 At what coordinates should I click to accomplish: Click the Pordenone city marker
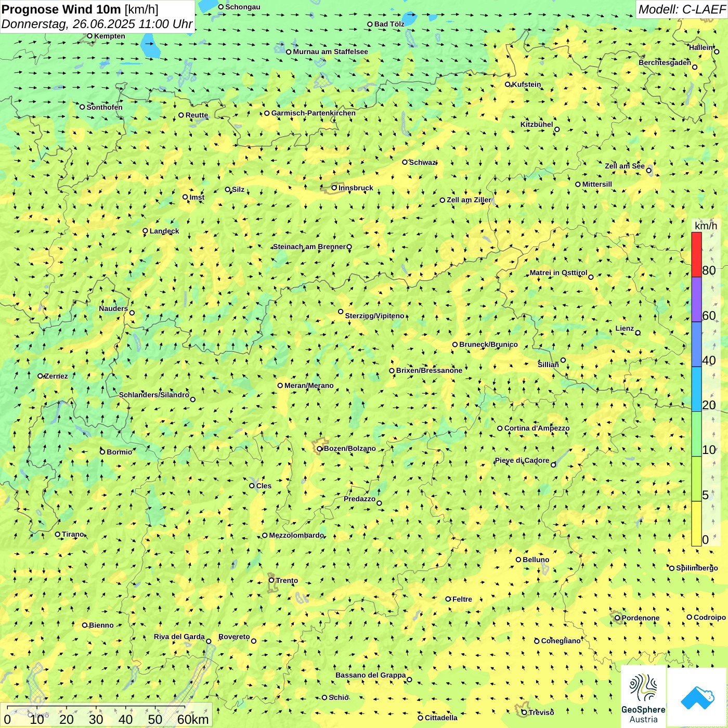pyautogui.click(x=618, y=618)
